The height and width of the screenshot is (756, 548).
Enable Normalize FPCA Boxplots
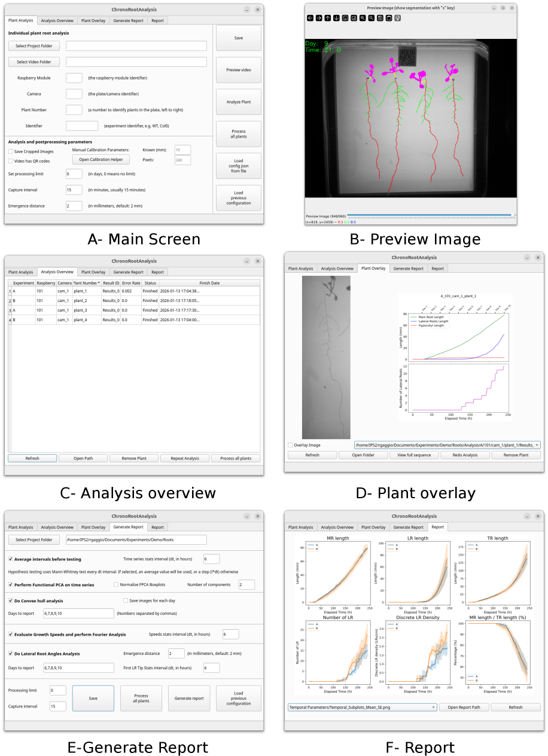(115, 584)
